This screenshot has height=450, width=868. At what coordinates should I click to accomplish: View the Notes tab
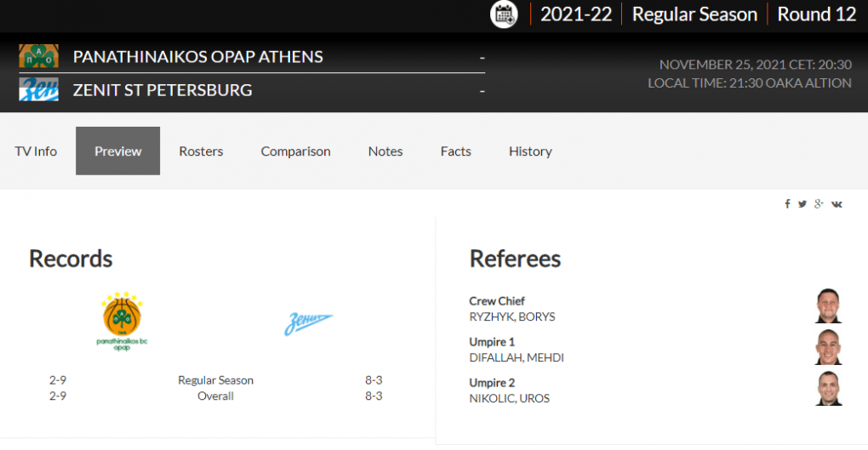tap(385, 151)
